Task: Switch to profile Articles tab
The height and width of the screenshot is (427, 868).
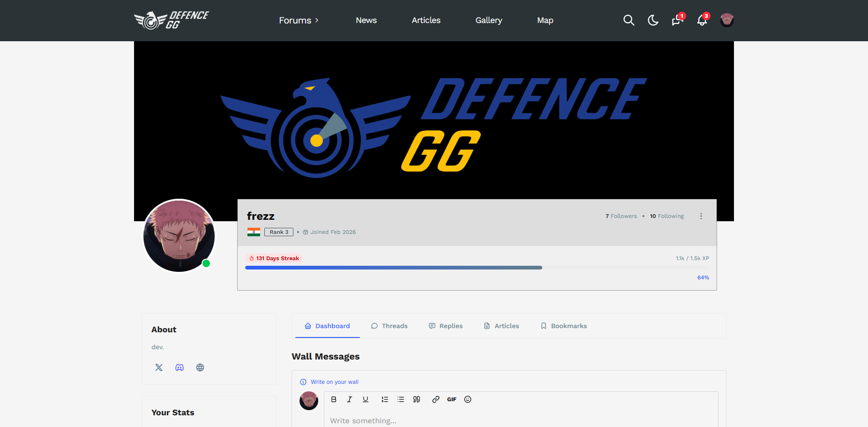Action: click(501, 326)
